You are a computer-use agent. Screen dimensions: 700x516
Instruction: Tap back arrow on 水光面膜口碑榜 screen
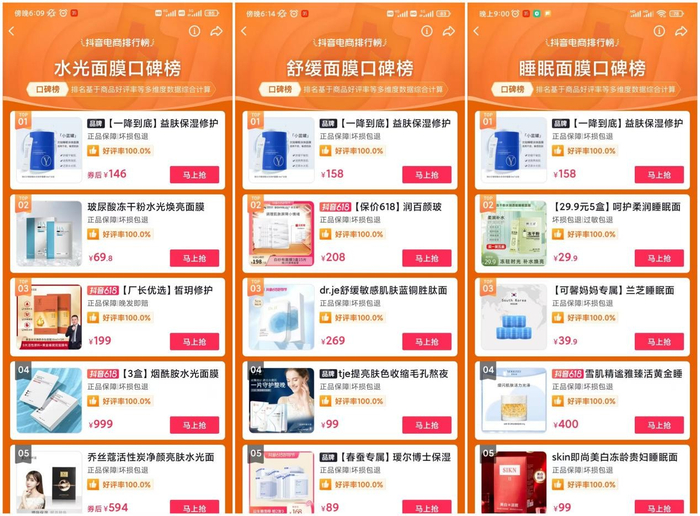coord(12,31)
